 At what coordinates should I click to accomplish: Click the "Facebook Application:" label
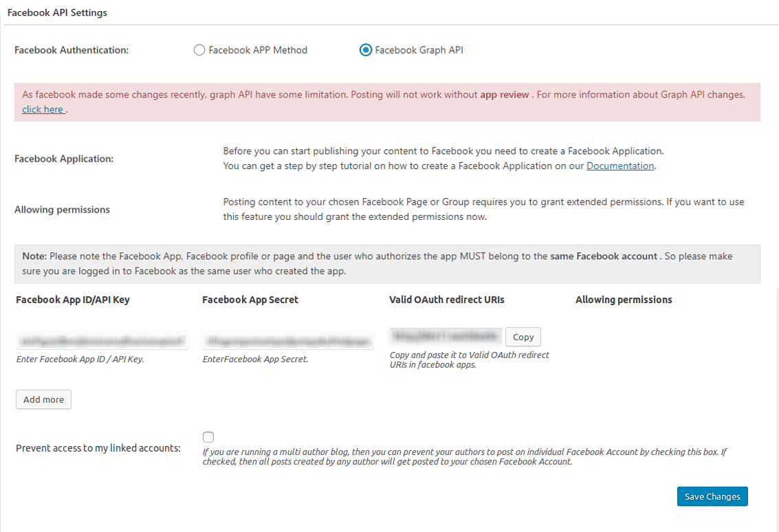pyautogui.click(x=64, y=159)
